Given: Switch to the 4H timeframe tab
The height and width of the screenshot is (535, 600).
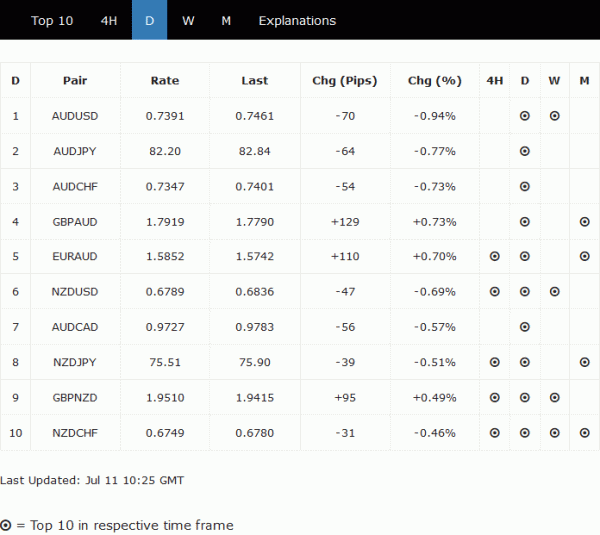Looking at the screenshot, I should pos(109,20).
